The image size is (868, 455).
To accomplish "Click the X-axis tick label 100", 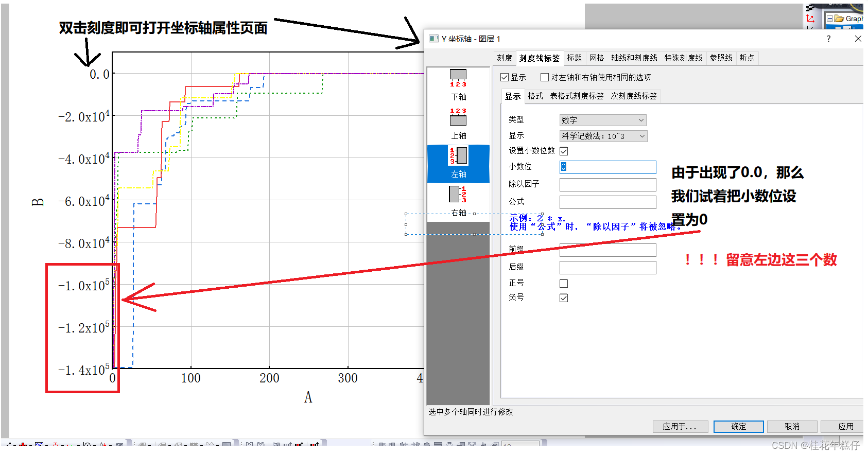I will click(191, 378).
